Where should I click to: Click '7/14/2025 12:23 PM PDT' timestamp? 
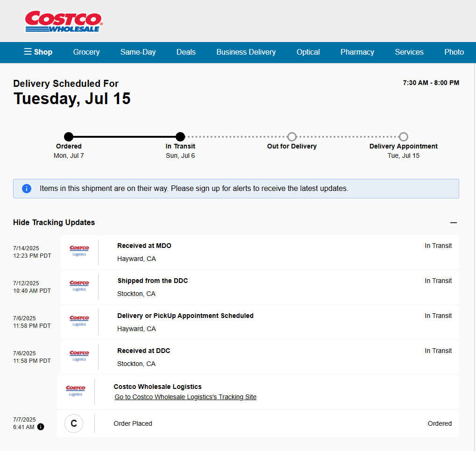click(x=32, y=252)
